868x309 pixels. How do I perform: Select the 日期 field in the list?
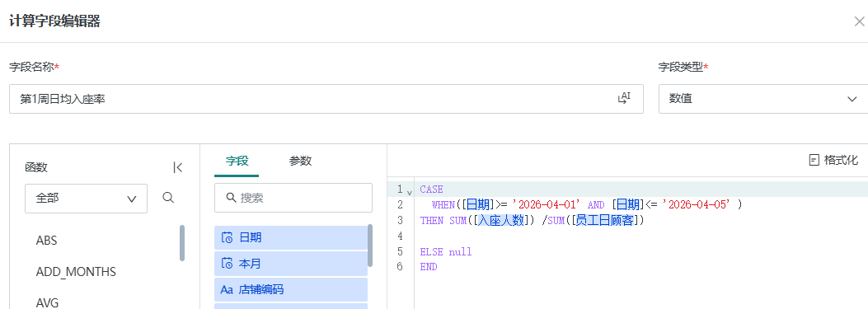pyautogui.click(x=291, y=237)
